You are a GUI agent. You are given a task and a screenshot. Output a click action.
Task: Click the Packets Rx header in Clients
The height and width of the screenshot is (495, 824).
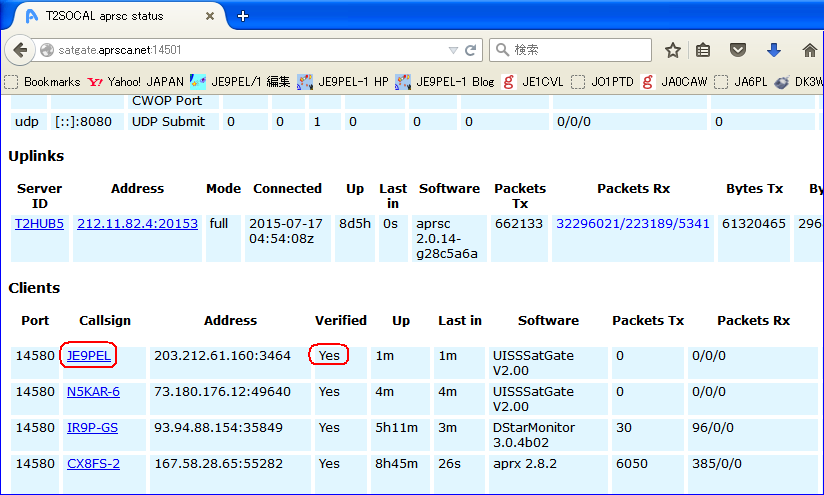point(754,321)
